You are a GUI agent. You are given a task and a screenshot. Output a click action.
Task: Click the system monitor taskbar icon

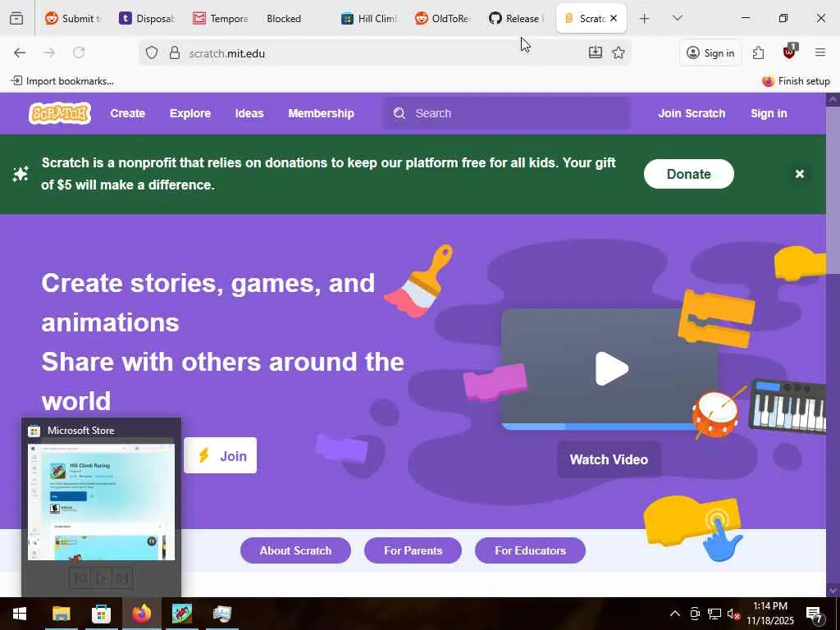pyautogui.click(x=221, y=614)
